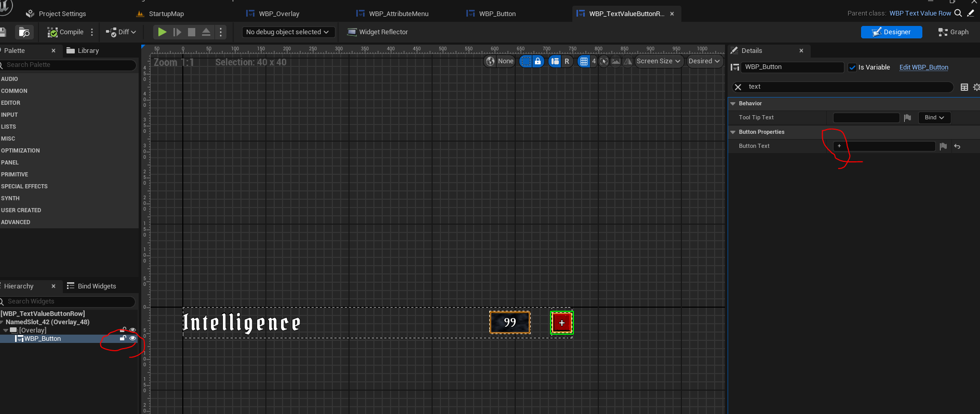The image size is (980, 414).
Task: Open Compile options three-dot menu
Action: tap(92, 32)
